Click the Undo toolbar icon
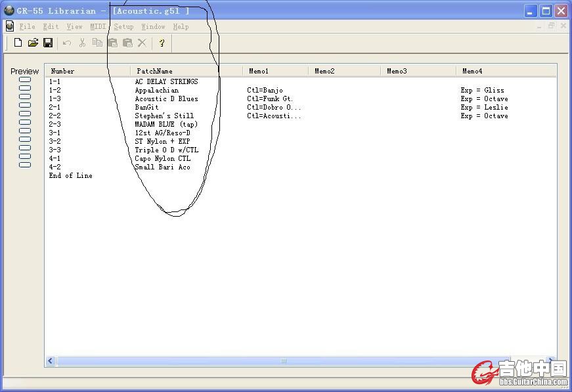 [66, 43]
